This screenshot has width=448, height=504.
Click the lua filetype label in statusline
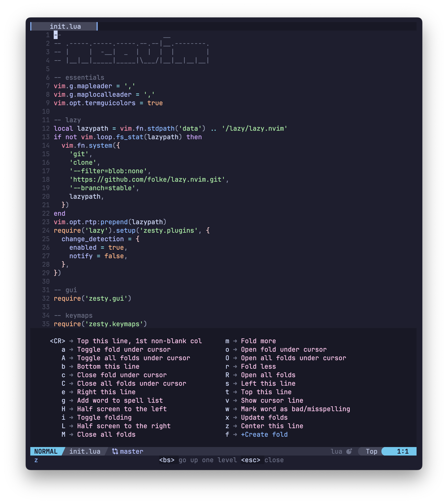click(x=336, y=451)
